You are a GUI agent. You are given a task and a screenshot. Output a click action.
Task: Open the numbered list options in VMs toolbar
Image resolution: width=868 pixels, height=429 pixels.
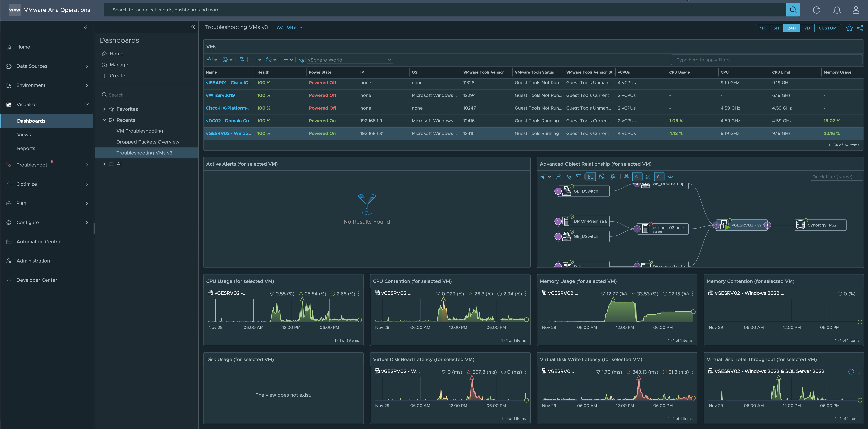(287, 60)
